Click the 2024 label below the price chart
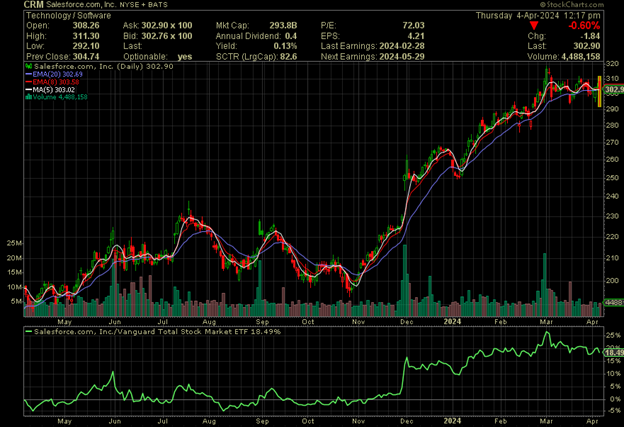Image resolution: width=624 pixels, height=427 pixels. [452, 322]
